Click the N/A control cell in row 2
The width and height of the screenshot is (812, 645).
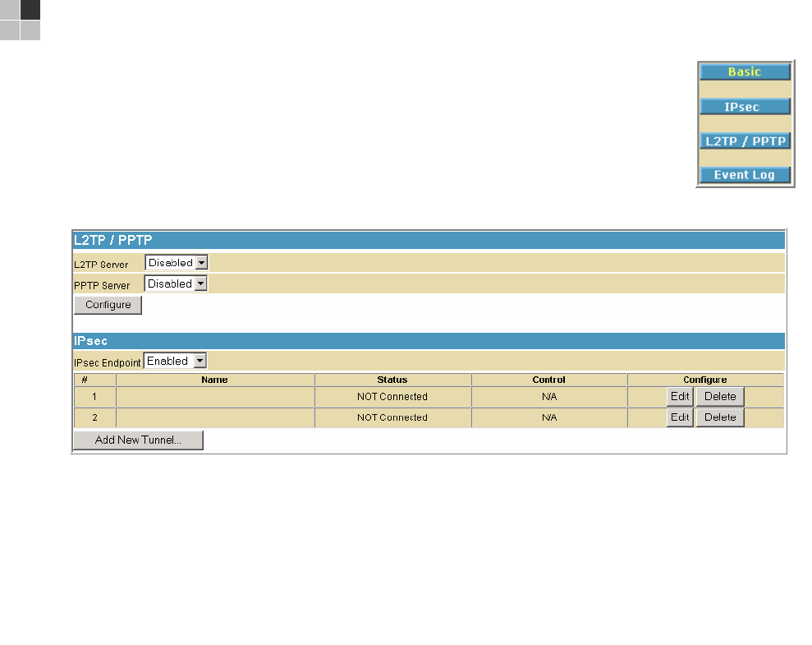[549, 417]
